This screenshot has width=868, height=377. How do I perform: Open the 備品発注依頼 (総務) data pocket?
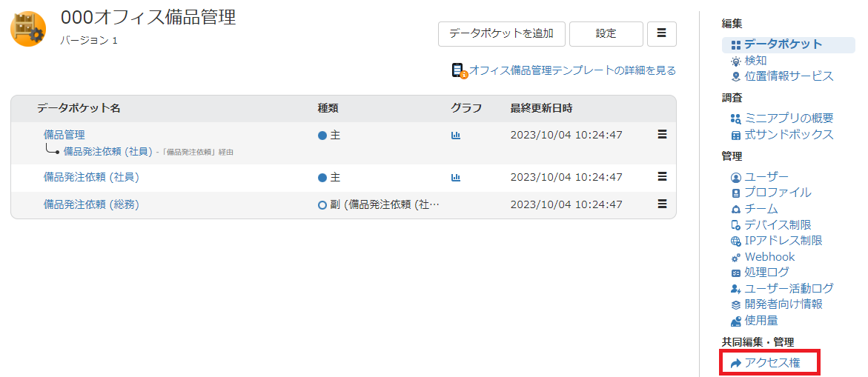91,204
